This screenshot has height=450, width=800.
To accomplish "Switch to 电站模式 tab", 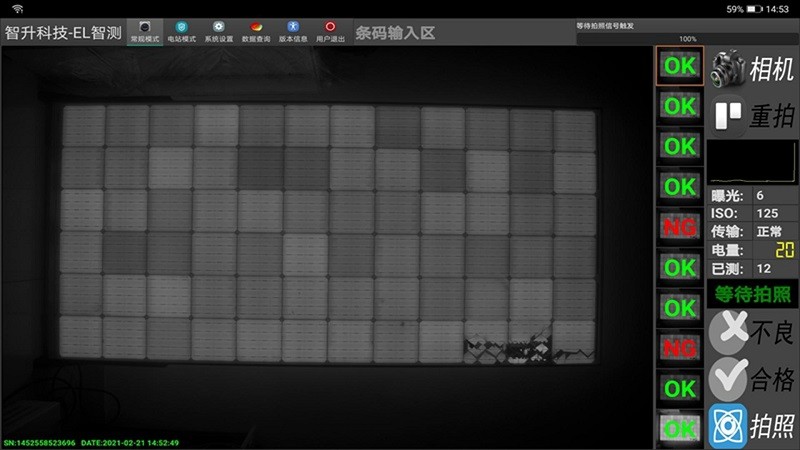I will pos(181,30).
